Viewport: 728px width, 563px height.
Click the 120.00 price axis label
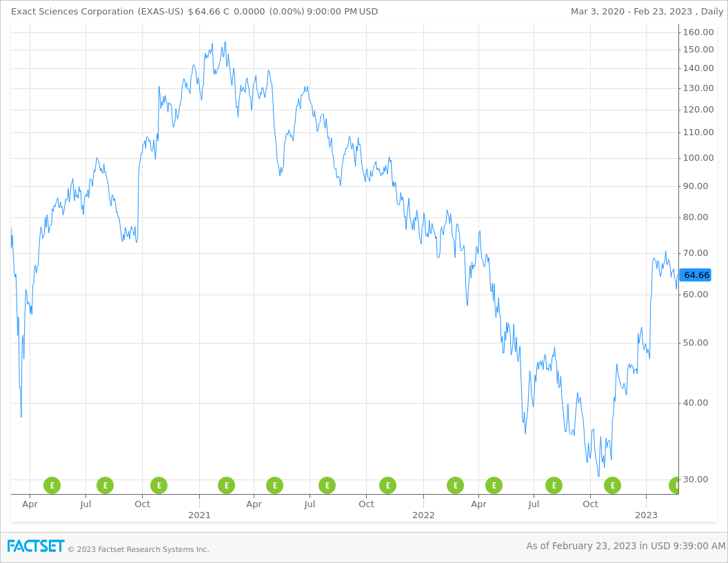click(x=698, y=109)
